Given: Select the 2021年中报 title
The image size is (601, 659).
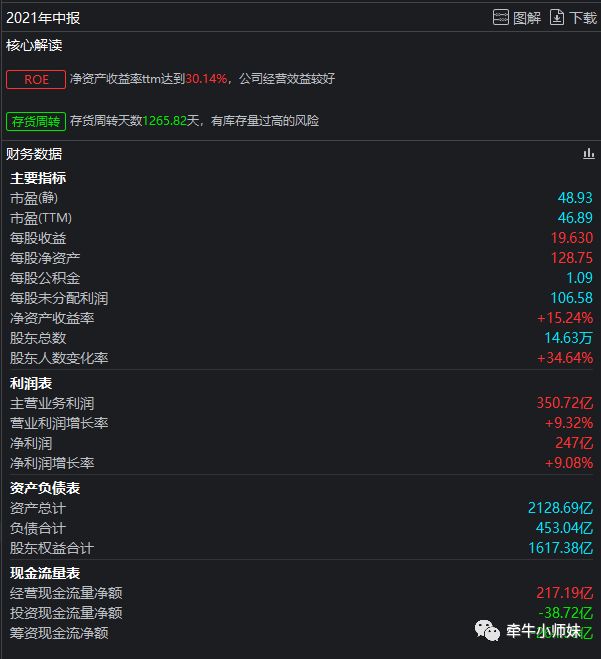Looking at the screenshot, I should tap(43, 18).
